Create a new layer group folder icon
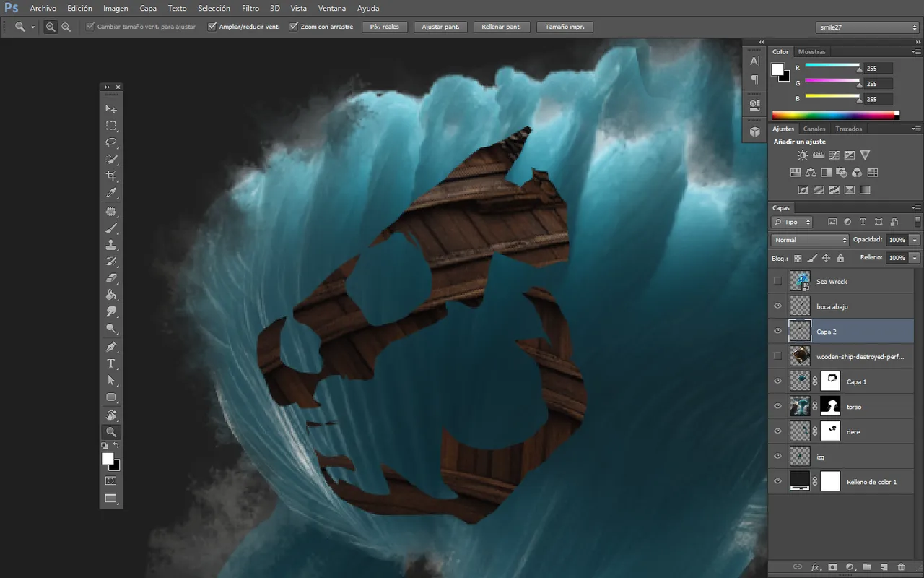The height and width of the screenshot is (578, 924). pyautogui.click(x=867, y=567)
